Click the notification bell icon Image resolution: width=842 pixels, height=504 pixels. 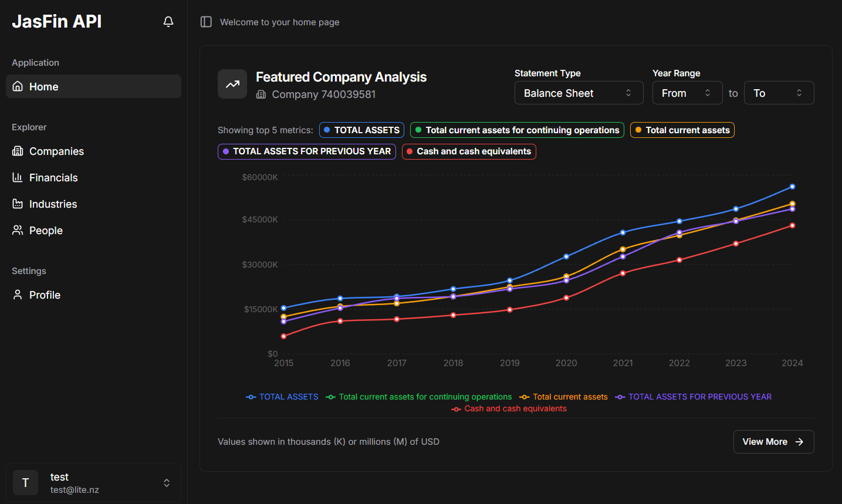pos(168,22)
